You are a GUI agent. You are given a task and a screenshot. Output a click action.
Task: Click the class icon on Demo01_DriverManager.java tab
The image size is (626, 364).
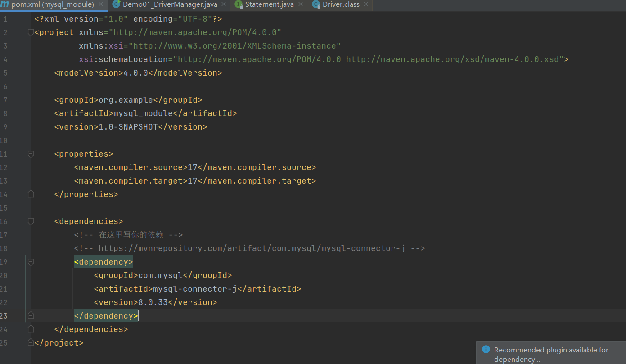116,4
